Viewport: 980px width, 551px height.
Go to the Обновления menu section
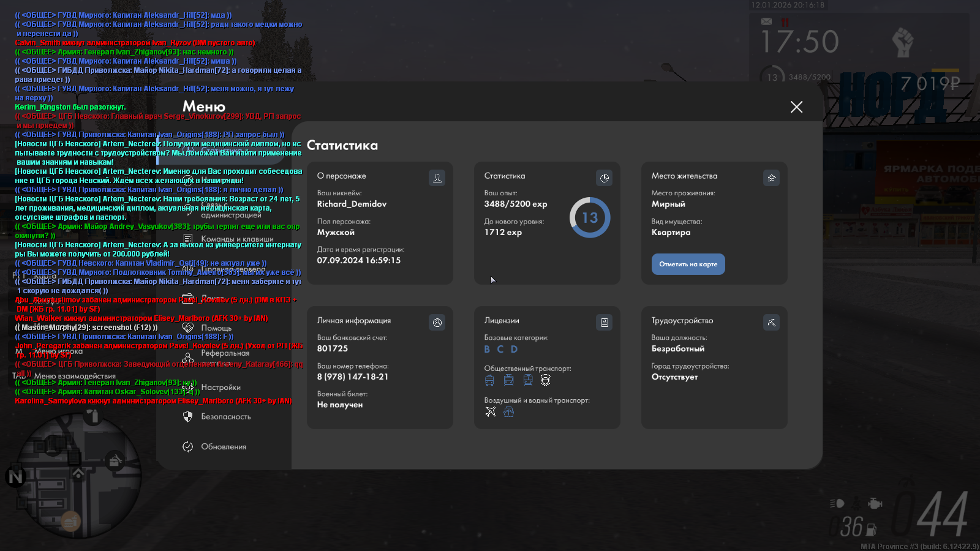[x=224, y=447]
